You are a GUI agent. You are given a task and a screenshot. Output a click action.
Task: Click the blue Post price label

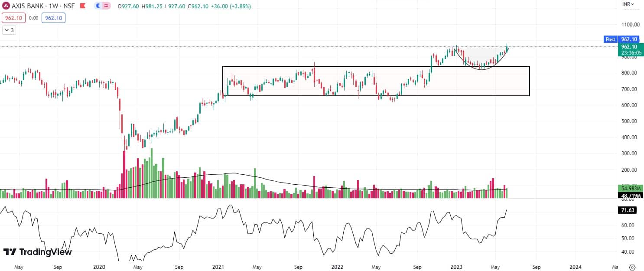[x=610, y=39]
